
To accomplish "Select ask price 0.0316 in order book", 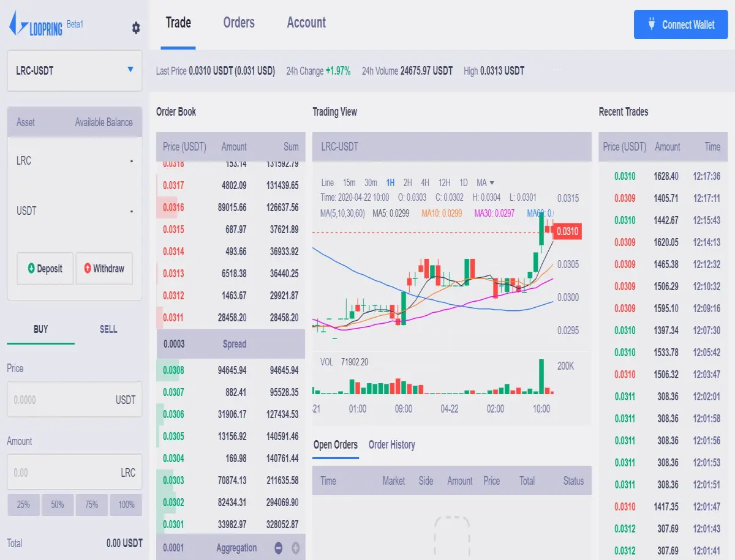I will [x=173, y=207].
